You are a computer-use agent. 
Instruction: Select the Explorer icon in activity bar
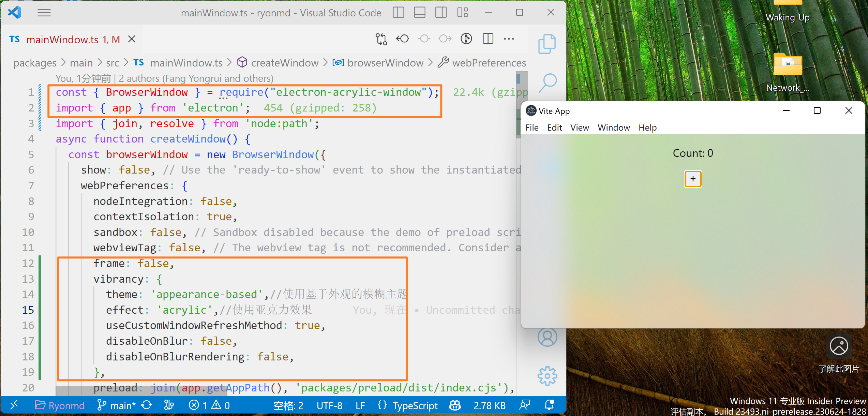point(548,48)
